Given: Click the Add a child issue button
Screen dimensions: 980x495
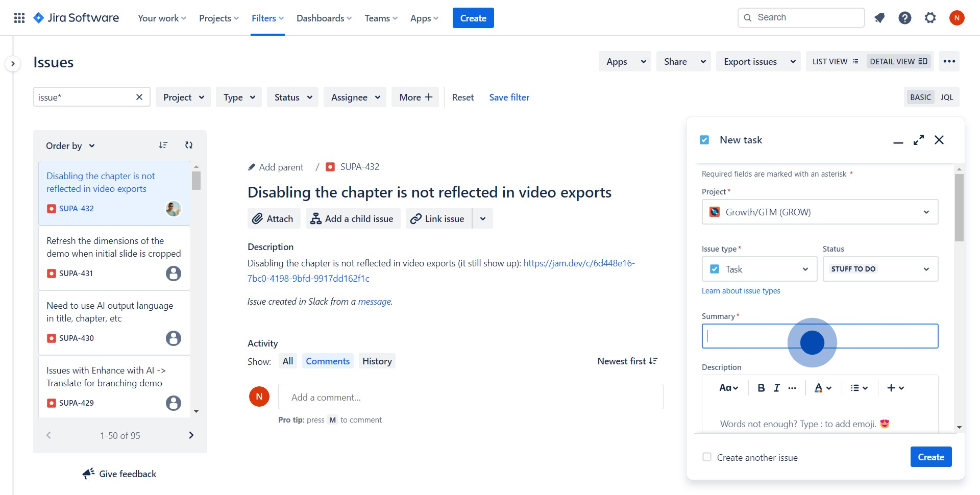Looking at the screenshot, I should 353,219.
